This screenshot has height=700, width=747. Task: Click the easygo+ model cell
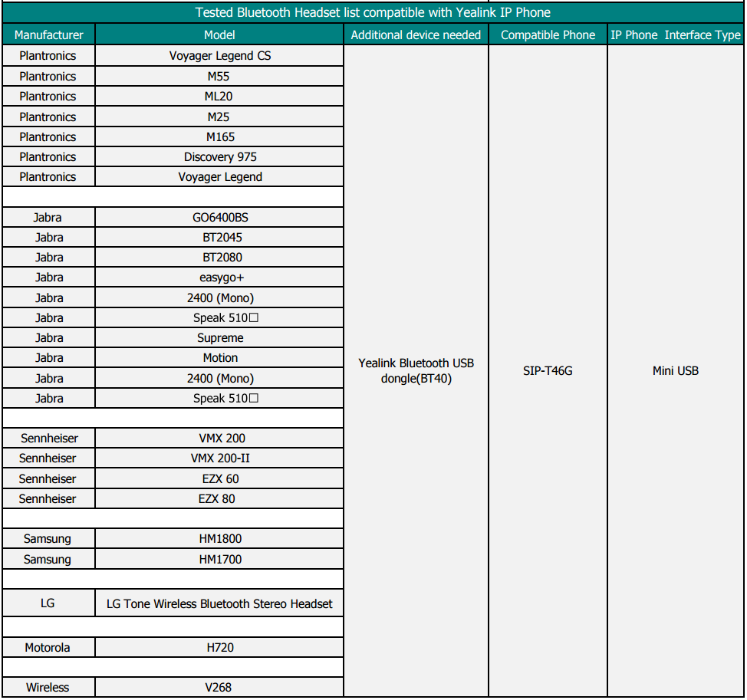(x=219, y=278)
